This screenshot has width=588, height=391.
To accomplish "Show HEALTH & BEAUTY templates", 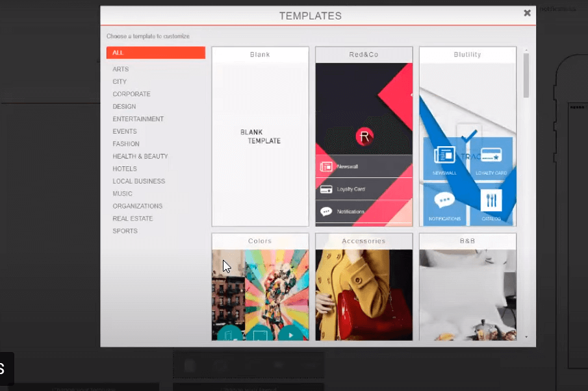I will click(x=140, y=157).
